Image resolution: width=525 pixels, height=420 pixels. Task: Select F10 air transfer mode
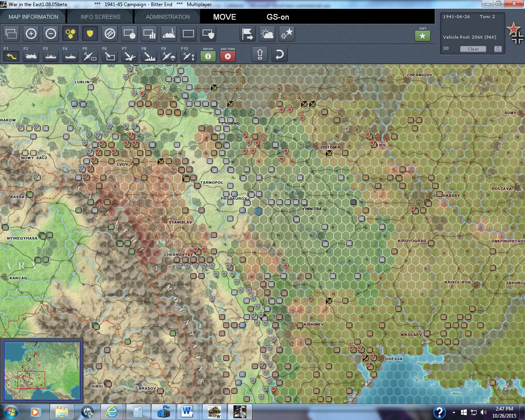click(x=188, y=56)
